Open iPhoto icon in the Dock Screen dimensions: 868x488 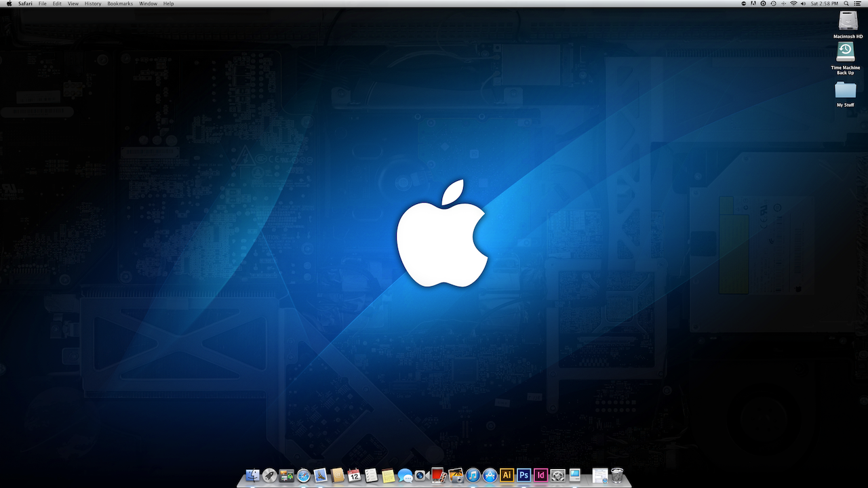coord(456,475)
